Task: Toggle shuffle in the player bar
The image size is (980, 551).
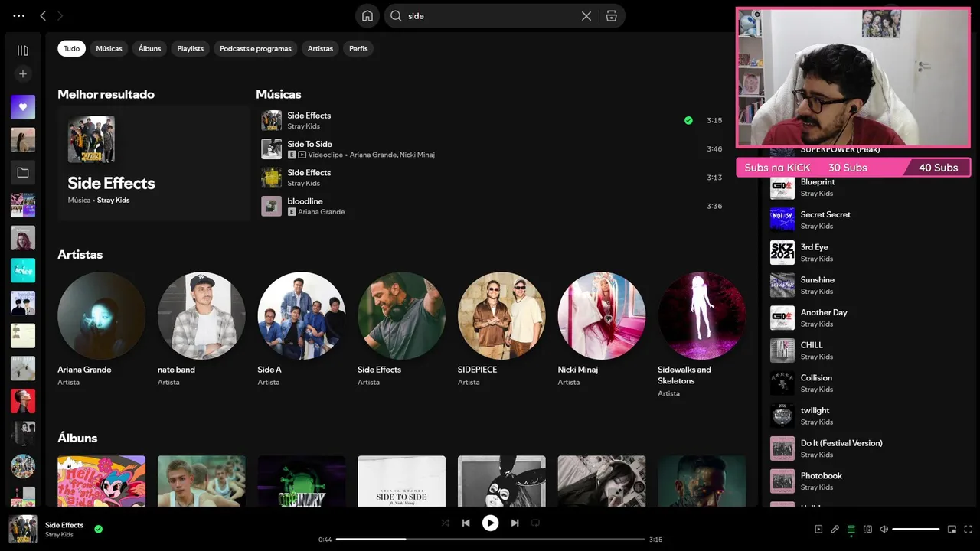Action: click(x=446, y=523)
